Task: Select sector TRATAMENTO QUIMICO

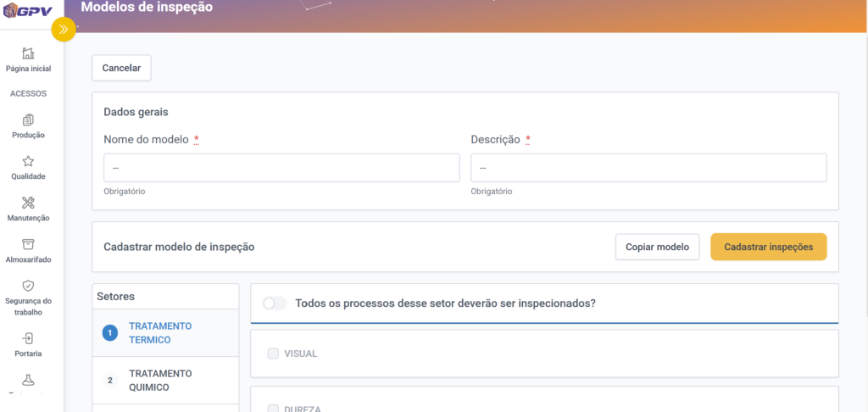Action: point(165,381)
